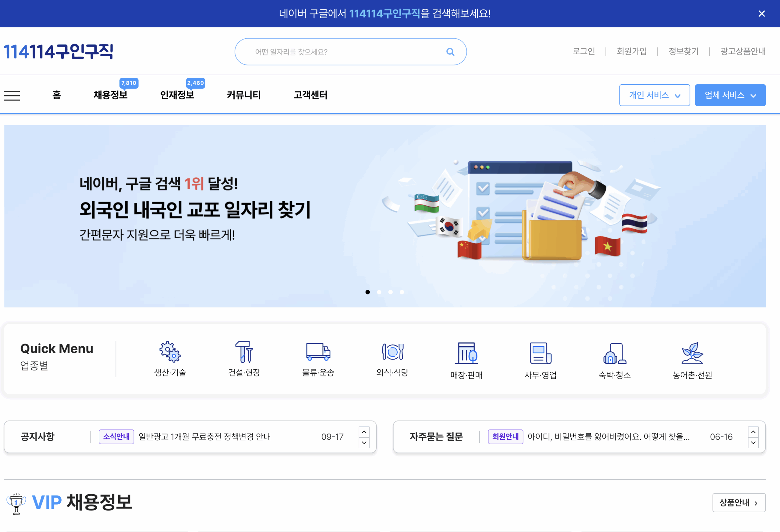
Task: Show next 공지사항 notice with down arrow
Action: tap(364, 443)
